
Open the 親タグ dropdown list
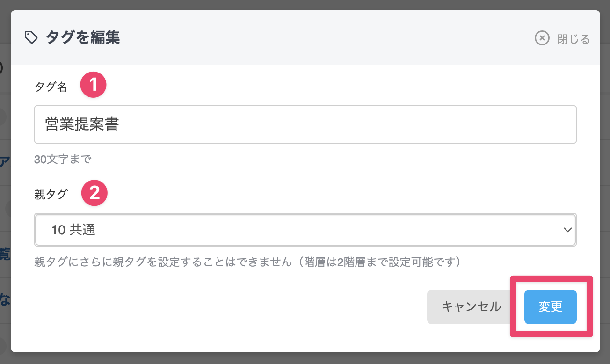click(305, 230)
